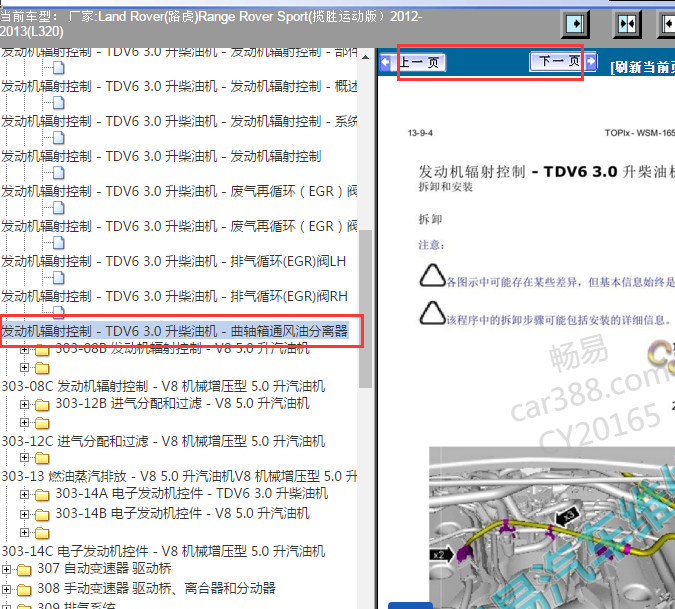This screenshot has width=675, height=609.
Task: Click the right arrow icon beside 下一页
Action: (x=591, y=61)
